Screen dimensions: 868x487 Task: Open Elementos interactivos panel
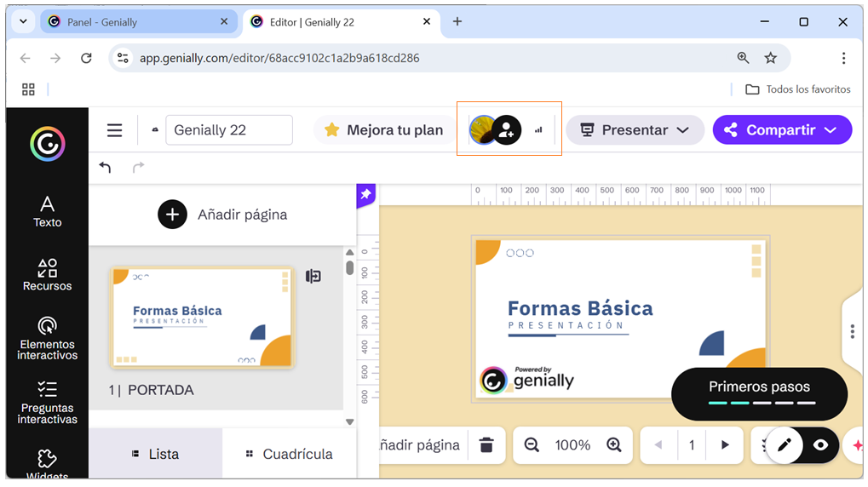tap(47, 337)
